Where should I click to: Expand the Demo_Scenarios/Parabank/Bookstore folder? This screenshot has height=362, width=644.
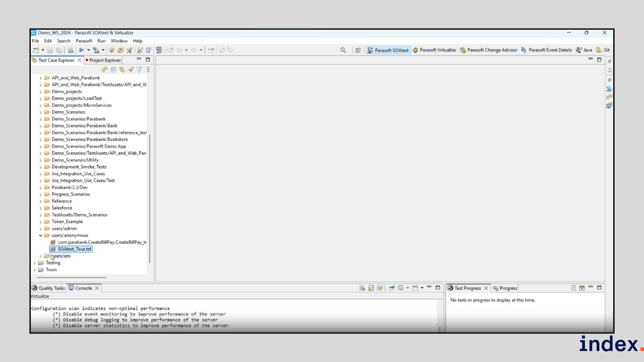41,140
